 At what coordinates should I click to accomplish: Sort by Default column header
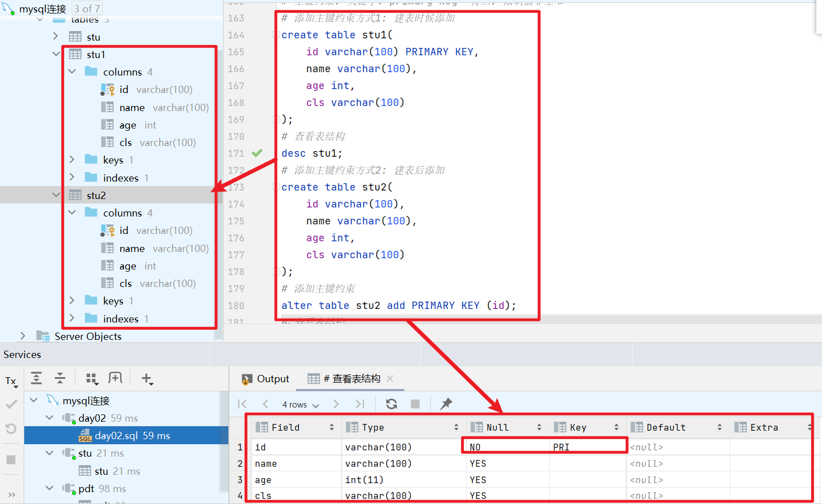coord(678,427)
